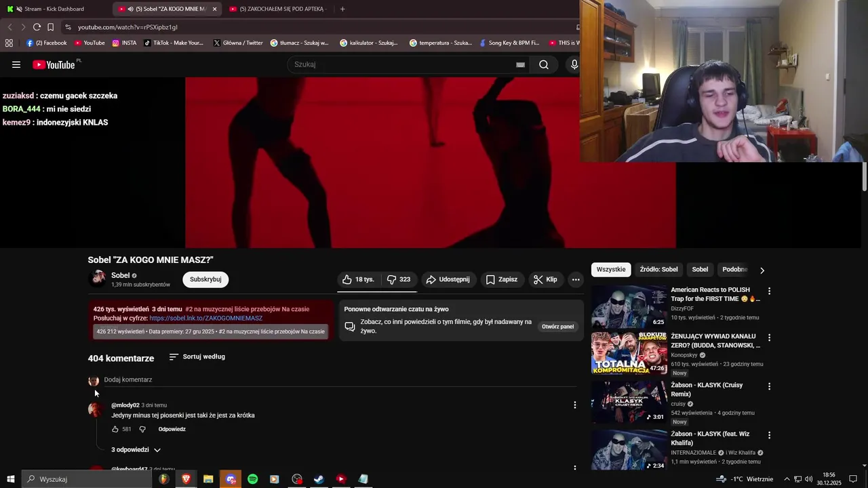This screenshot has height=488, width=868.
Task: Open options menu for @mlody02 comment
Action: [575, 405]
